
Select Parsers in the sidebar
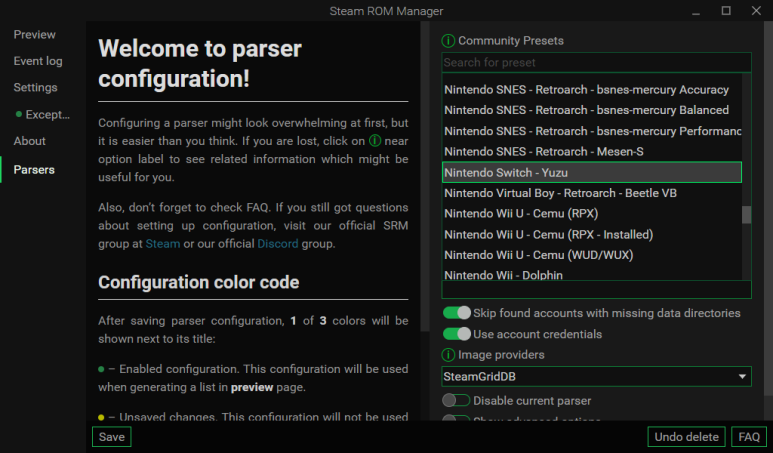(34, 170)
